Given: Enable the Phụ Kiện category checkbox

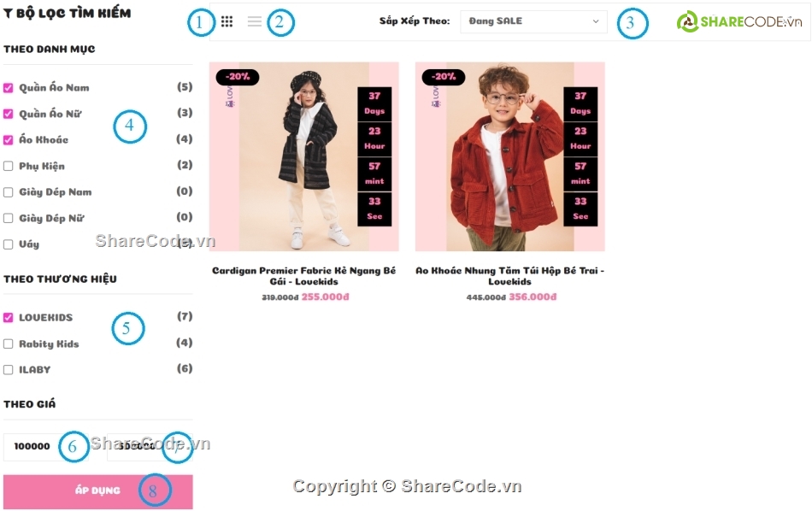Looking at the screenshot, I should pos(9,166).
